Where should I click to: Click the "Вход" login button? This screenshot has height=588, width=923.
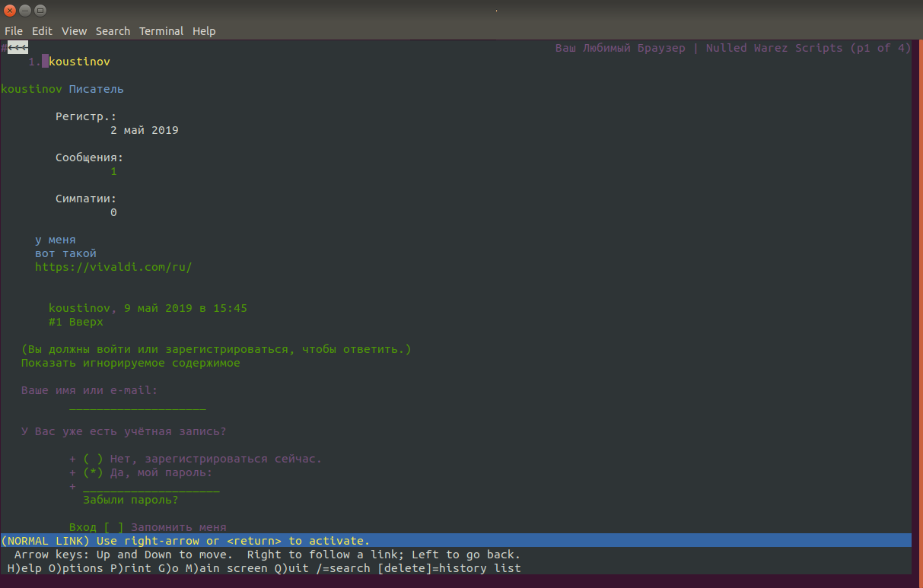(83, 527)
